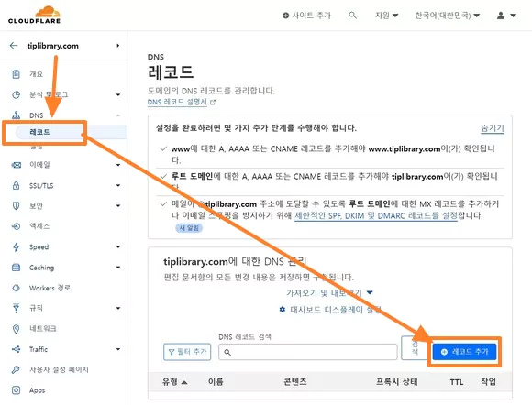
Task: Click the Cloudflare logo
Action: [x=34, y=15]
